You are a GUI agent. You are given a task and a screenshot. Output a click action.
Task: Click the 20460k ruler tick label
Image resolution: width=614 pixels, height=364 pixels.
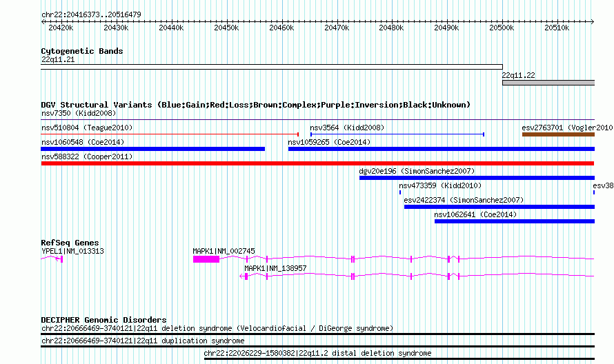[281, 28]
